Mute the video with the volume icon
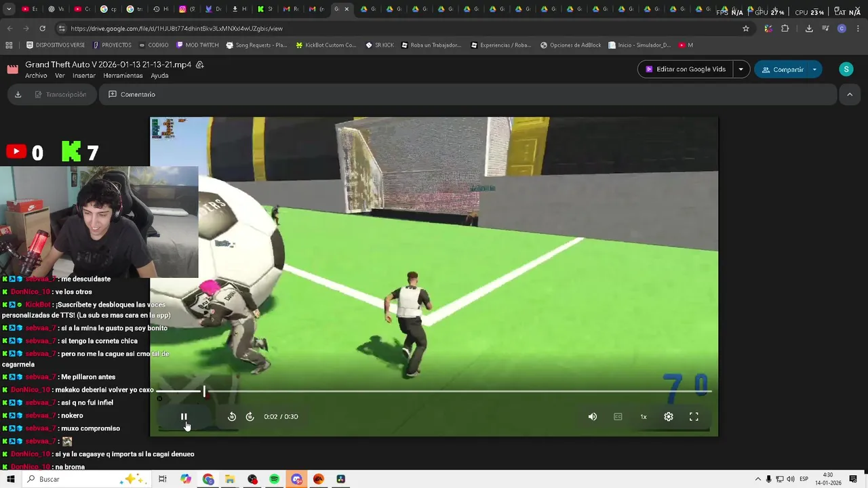The width and height of the screenshot is (868, 488). pyautogui.click(x=593, y=417)
